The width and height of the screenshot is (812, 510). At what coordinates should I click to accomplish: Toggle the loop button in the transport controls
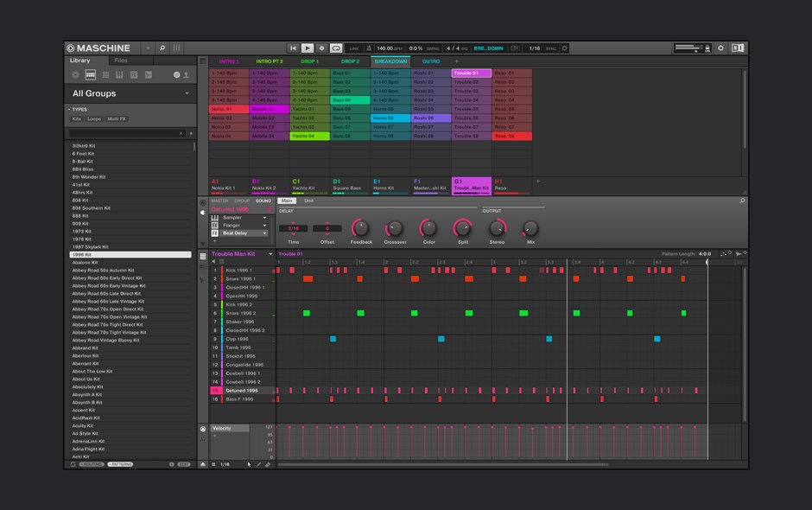tap(336, 49)
